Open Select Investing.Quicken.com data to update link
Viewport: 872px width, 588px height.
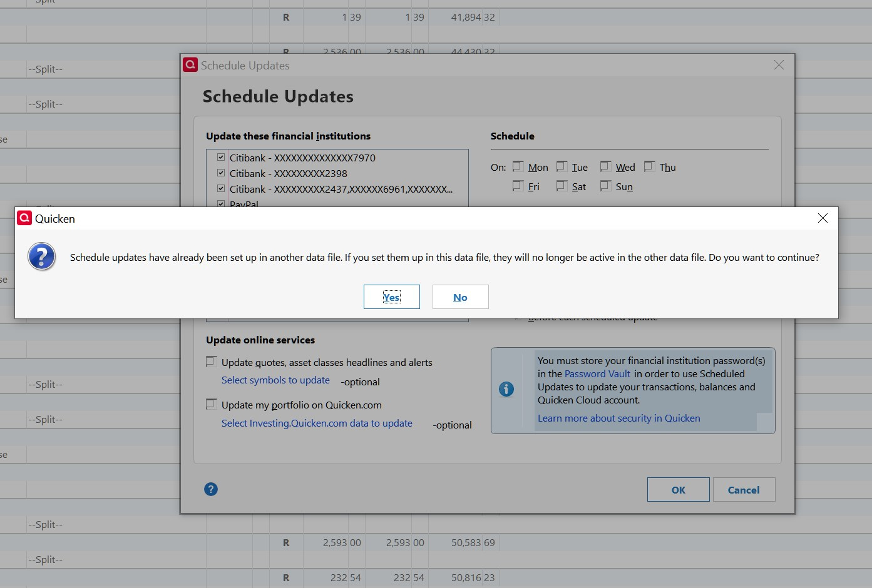pyautogui.click(x=317, y=423)
